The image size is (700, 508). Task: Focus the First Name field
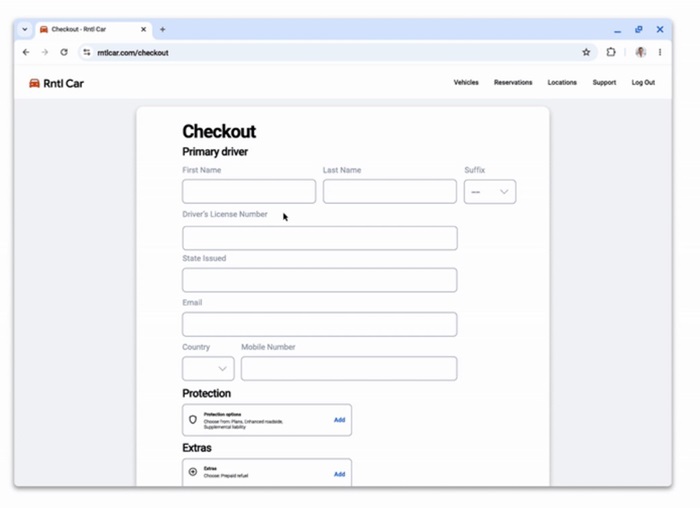(249, 192)
